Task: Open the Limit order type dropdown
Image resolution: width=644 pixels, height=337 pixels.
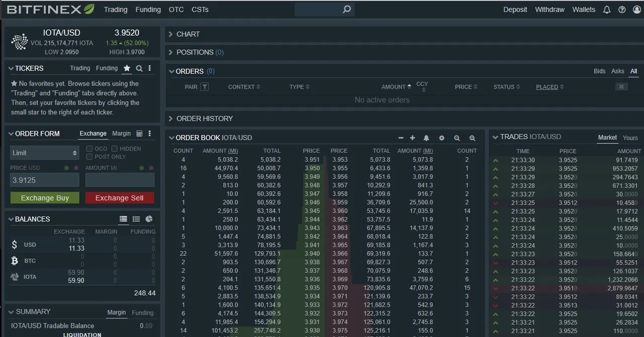Action: 45,153
